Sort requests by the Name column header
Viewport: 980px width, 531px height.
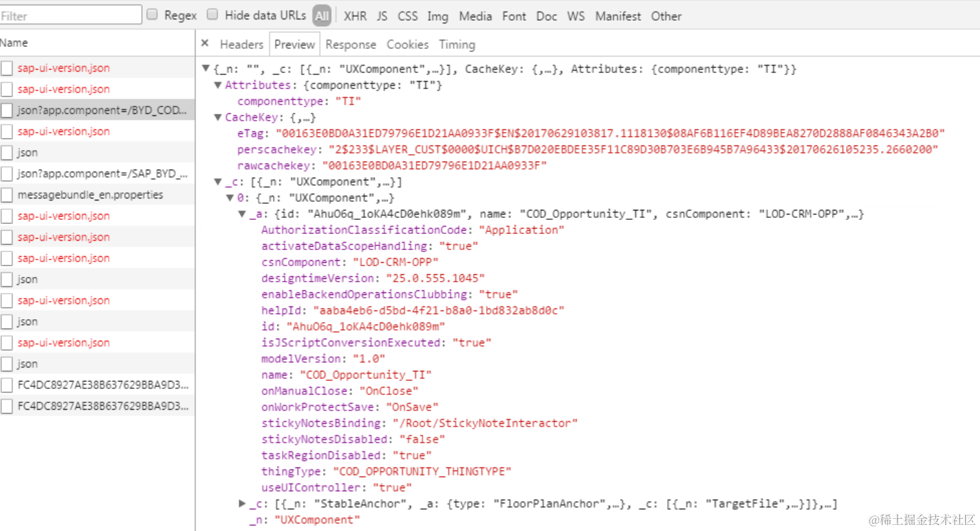click(x=97, y=43)
